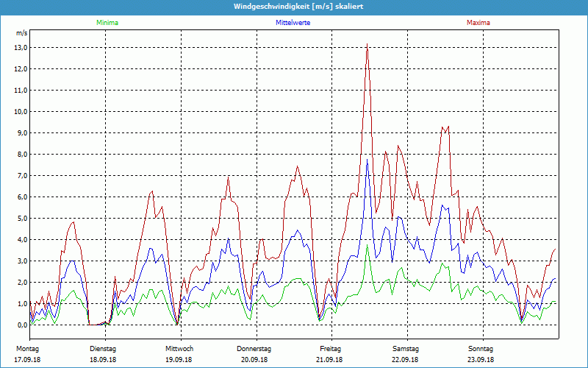Click the '2,0' y-axis value
The image size is (588, 368).
[x=22, y=283]
